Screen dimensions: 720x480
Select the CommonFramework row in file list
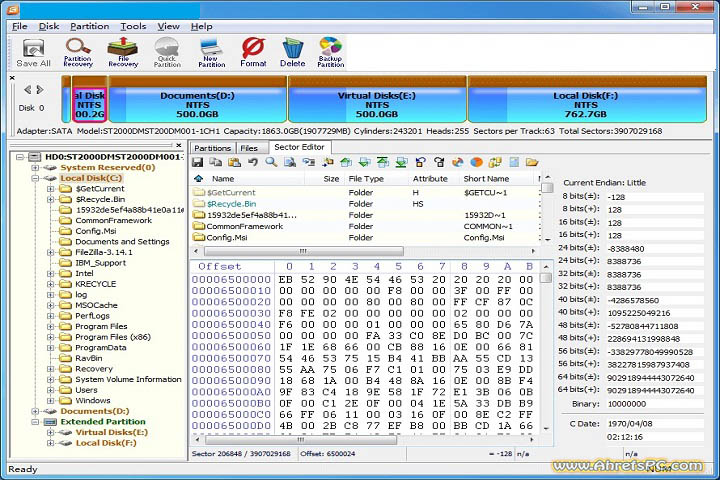tap(365, 226)
